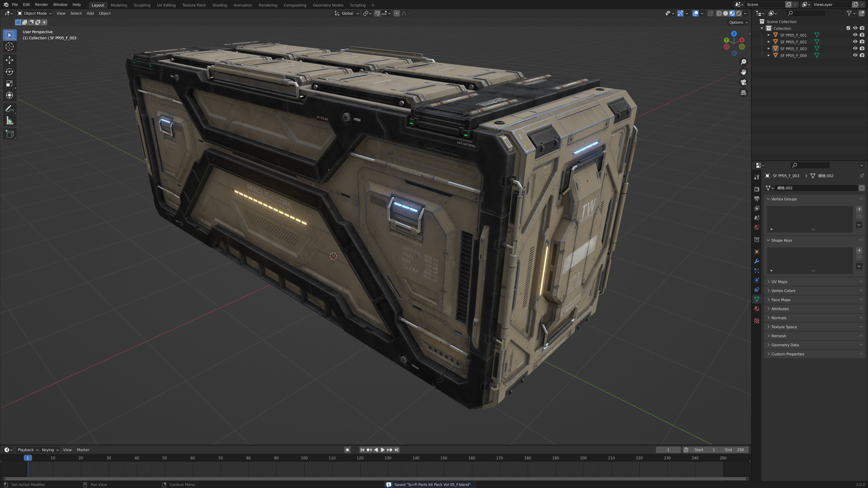The image size is (868, 488).
Task: Switch to the Geometry Nodes workspace tab
Action: 328,5
